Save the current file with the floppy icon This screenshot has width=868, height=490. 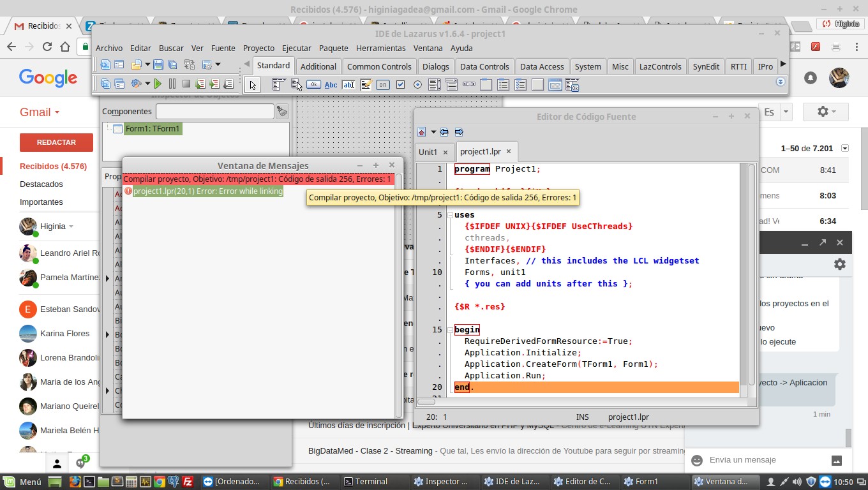tap(158, 64)
